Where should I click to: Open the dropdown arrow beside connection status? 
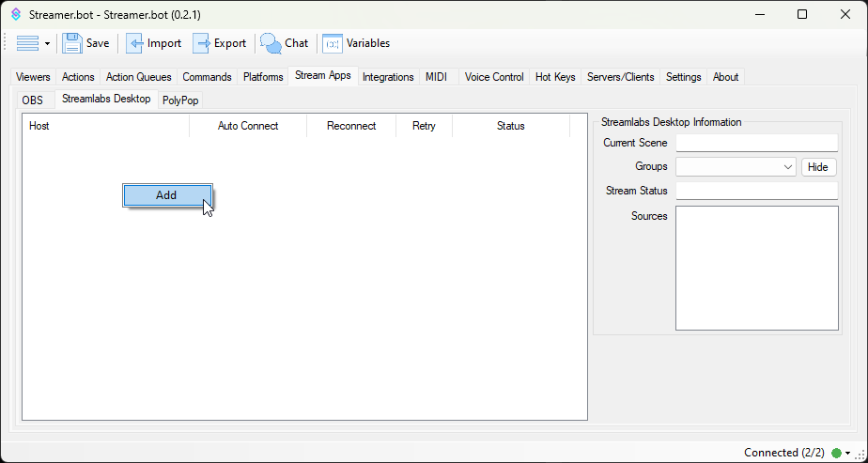coord(847,453)
